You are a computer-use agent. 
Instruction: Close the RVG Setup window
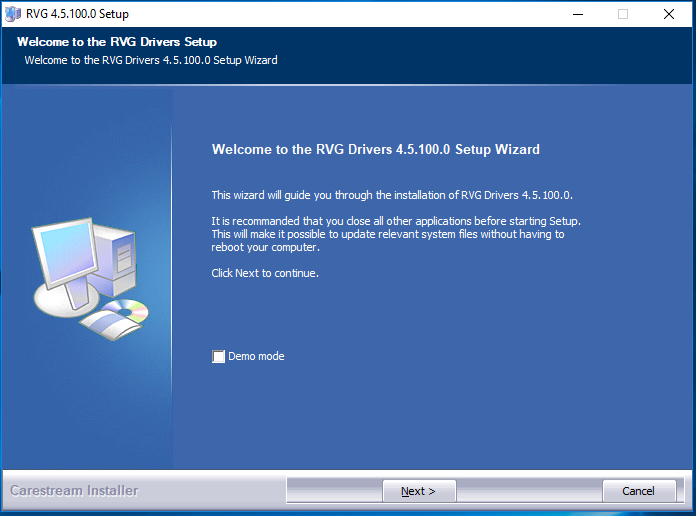(669, 14)
